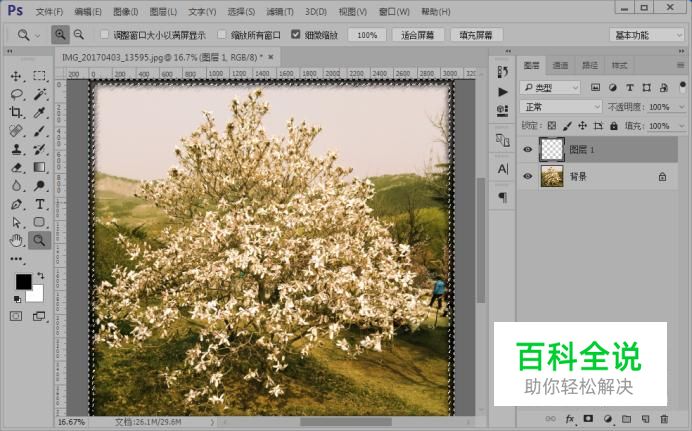Select the Move tool
The height and width of the screenshot is (431, 692).
pos(16,76)
